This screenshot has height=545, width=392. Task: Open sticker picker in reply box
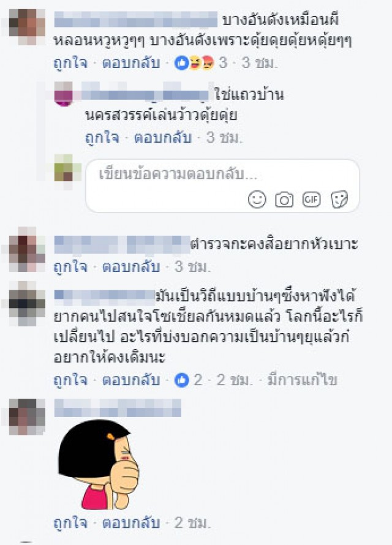tap(339, 200)
